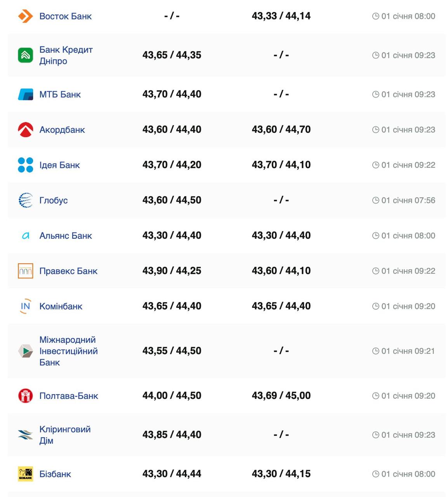This screenshot has height=497, width=448.
Task: Click the Банк Кредит Дніпро green logo
Action: pos(26,55)
